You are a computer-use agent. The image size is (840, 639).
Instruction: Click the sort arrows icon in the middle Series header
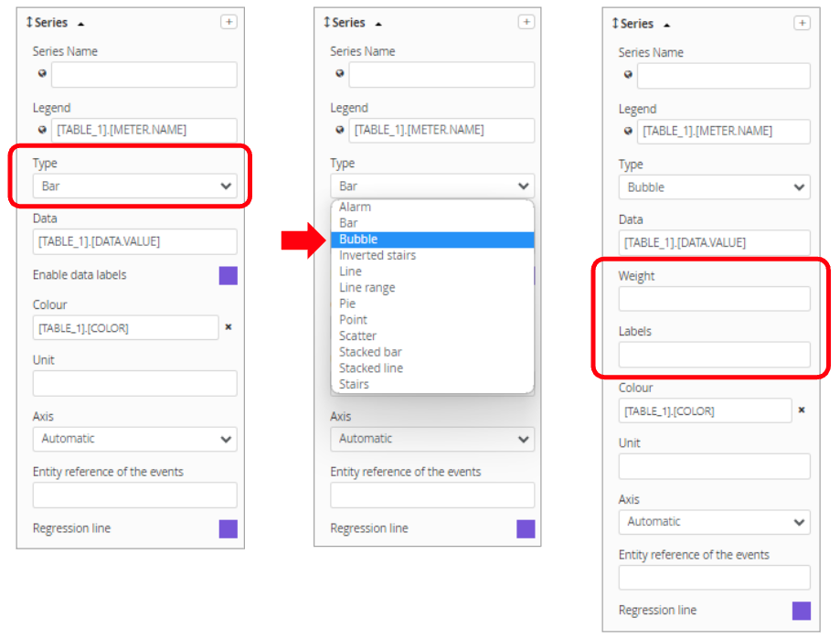(326, 22)
